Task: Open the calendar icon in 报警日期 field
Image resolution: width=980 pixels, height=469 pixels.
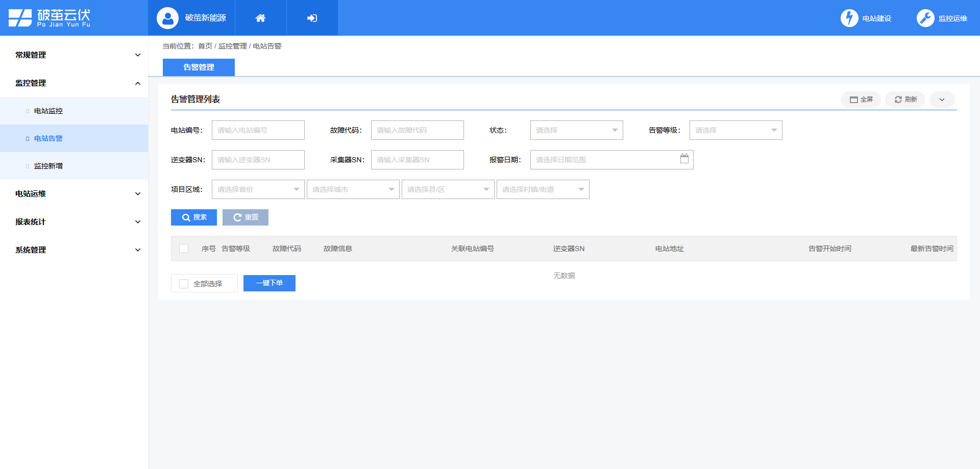Action: coord(684,159)
